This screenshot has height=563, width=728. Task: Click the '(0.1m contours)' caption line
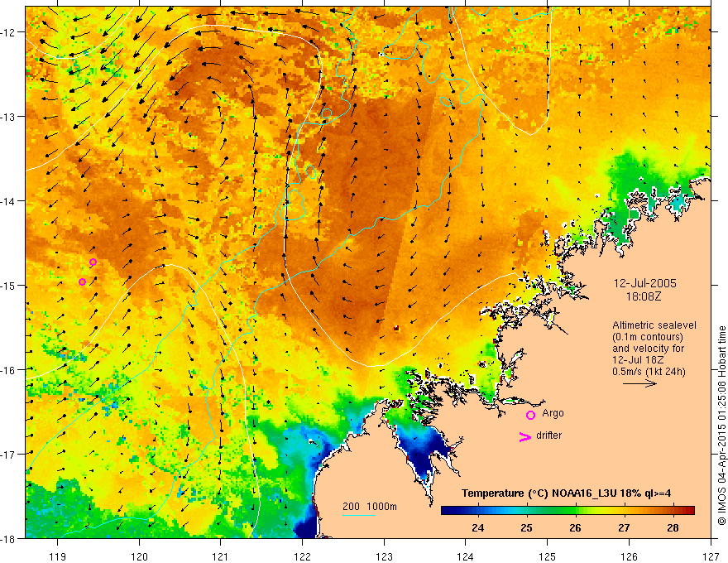pos(648,337)
